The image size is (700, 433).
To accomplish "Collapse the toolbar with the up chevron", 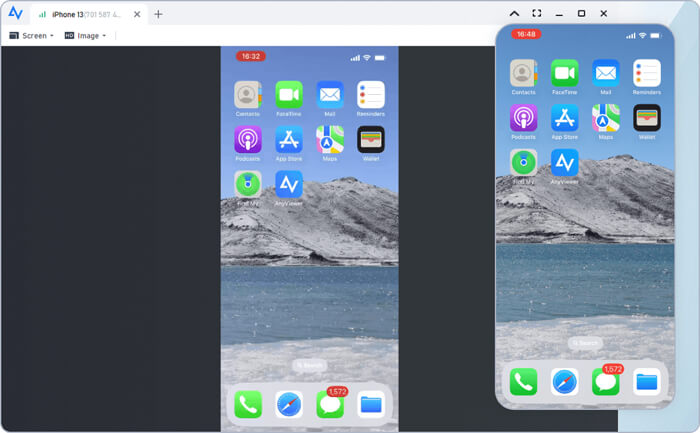I will tap(514, 13).
